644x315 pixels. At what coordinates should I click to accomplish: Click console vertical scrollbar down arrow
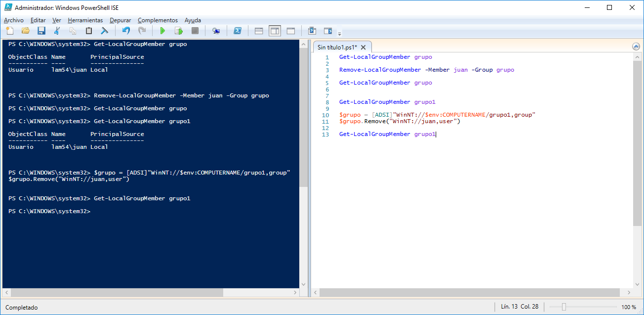pyautogui.click(x=303, y=284)
